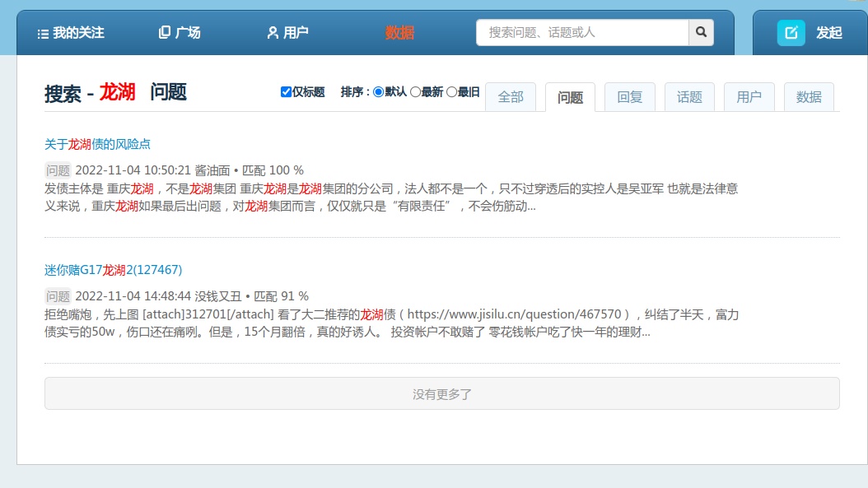Image resolution: width=868 pixels, height=488 pixels.
Task: Select the 最新 sort radio button
Action: (415, 92)
